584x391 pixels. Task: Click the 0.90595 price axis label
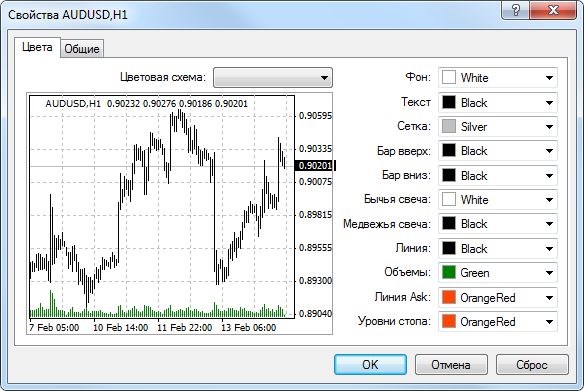[x=315, y=116]
